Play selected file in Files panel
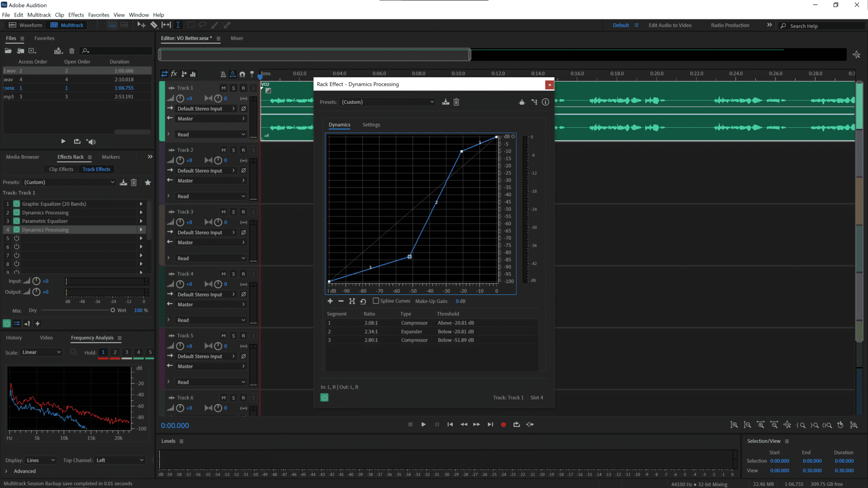This screenshot has height=488, width=868. click(63, 141)
